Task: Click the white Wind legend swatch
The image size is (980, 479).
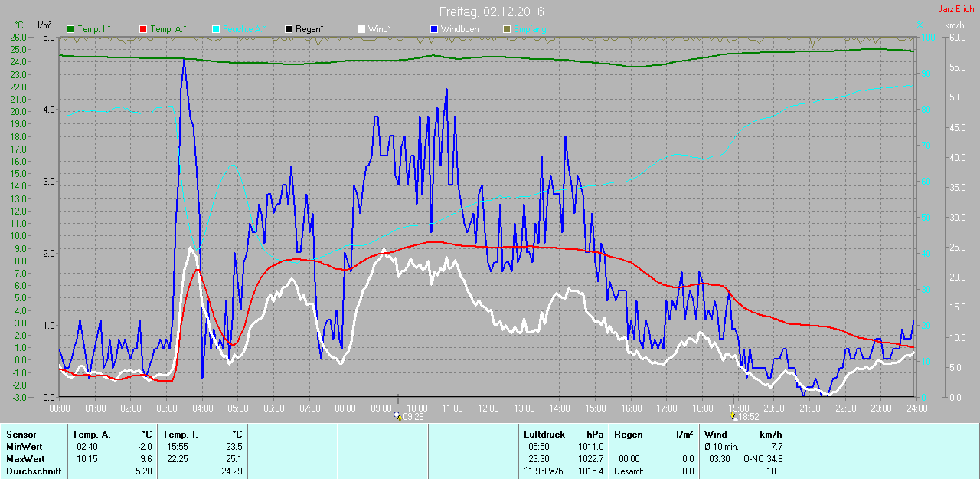Action: [x=361, y=29]
